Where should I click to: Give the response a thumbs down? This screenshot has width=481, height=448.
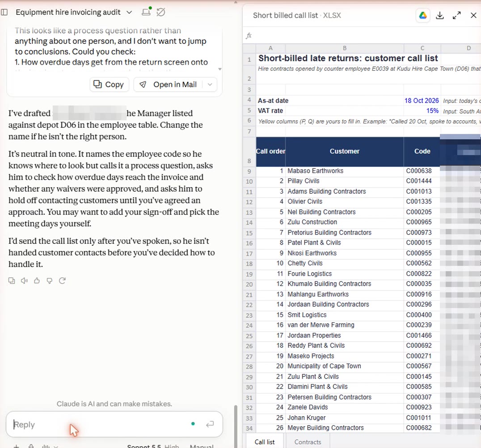pos(49,280)
